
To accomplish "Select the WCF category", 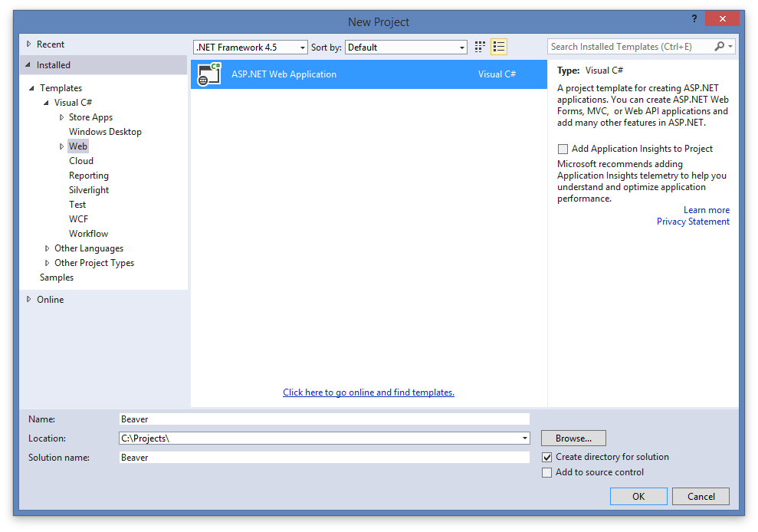I will click(x=78, y=219).
